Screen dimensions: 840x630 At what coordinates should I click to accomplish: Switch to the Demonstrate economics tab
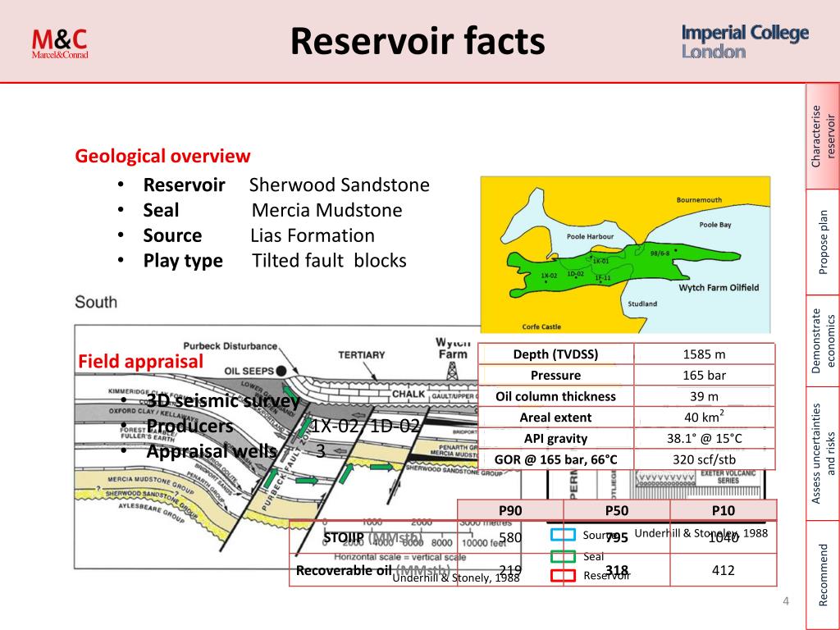point(823,340)
